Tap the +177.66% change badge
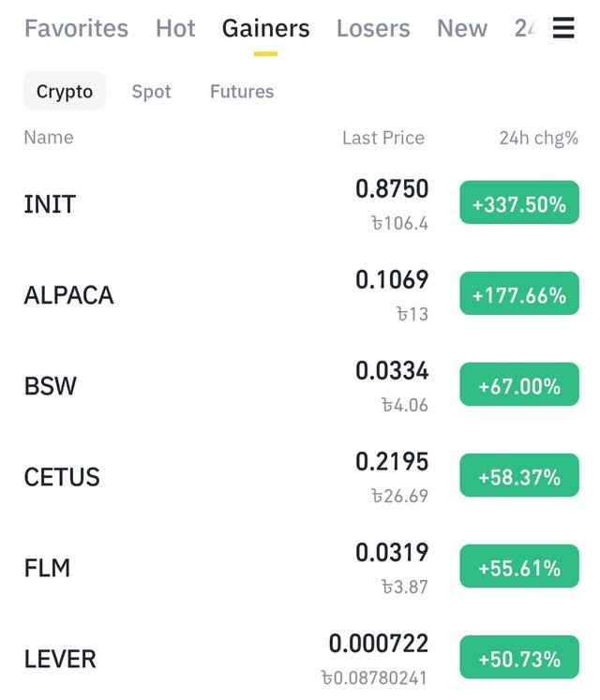This screenshot has width=600, height=700. coord(519,293)
